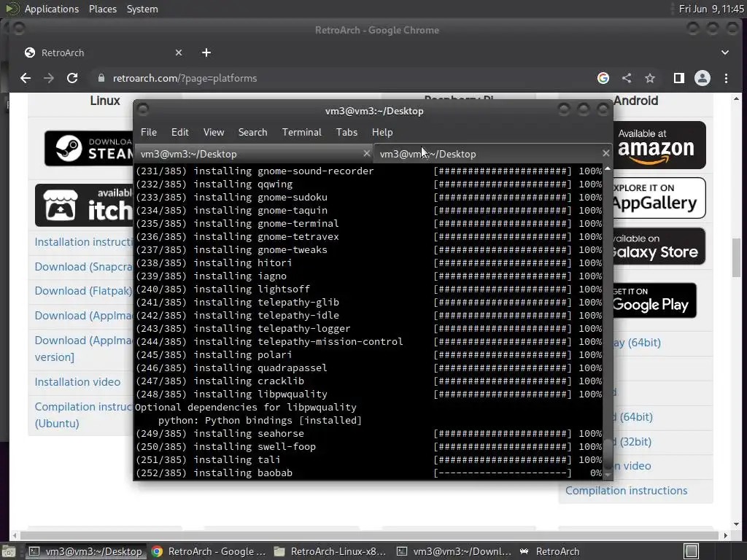Open Android Compilation instructions link
The image size is (747, 560).
tap(626, 491)
